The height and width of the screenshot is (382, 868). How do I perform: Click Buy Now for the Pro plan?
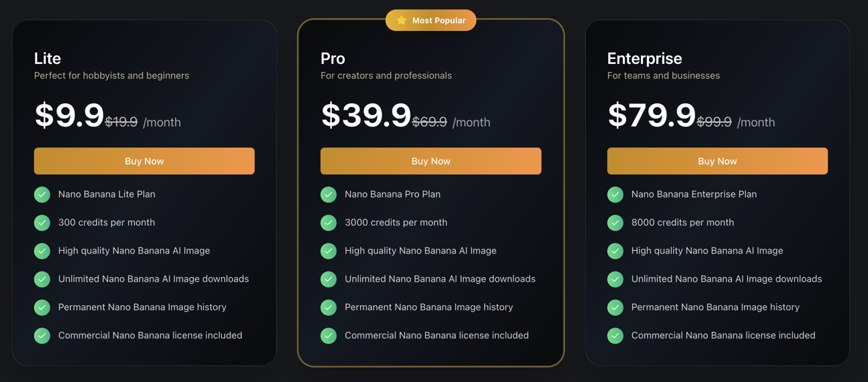click(431, 161)
